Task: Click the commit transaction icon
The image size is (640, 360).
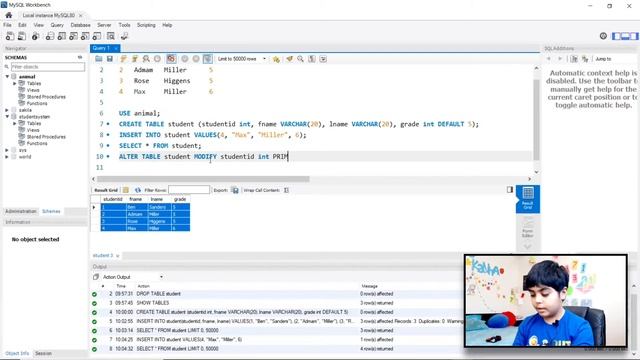Action: click(x=185, y=59)
